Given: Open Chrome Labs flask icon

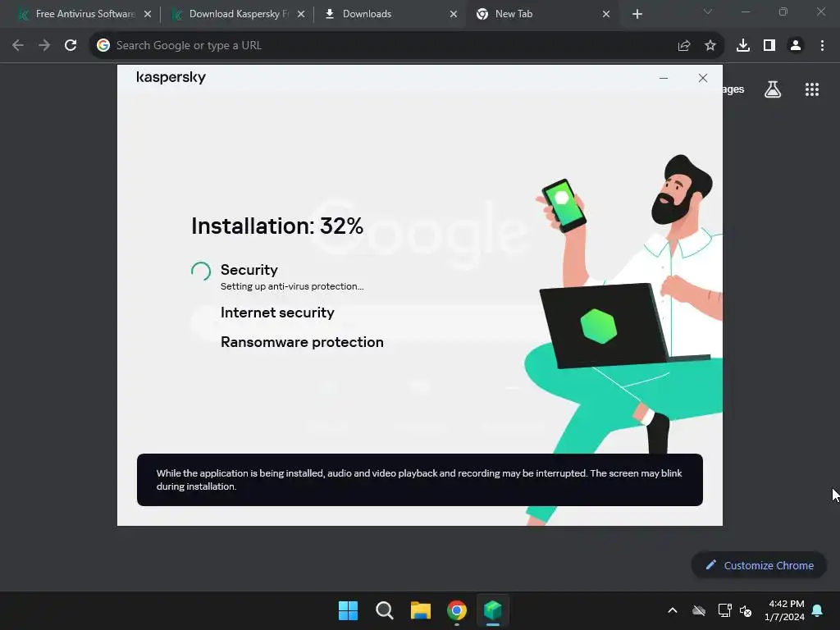Looking at the screenshot, I should [x=773, y=89].
